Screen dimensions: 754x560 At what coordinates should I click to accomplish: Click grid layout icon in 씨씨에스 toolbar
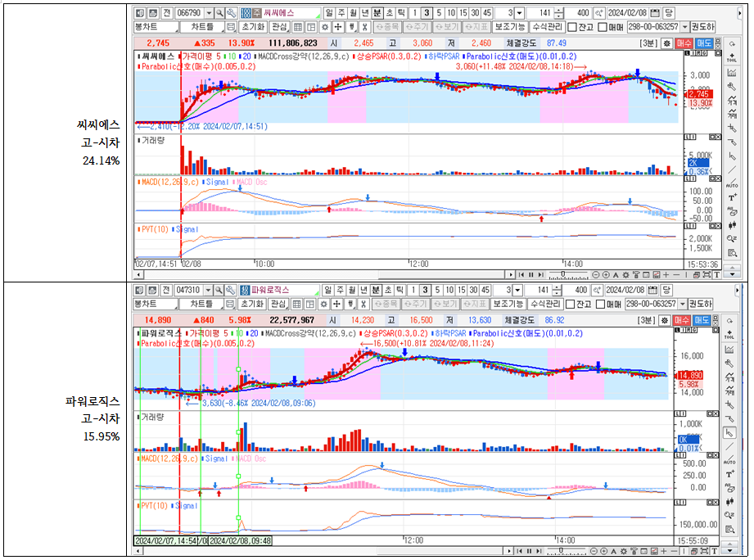[x=298, y=27]
